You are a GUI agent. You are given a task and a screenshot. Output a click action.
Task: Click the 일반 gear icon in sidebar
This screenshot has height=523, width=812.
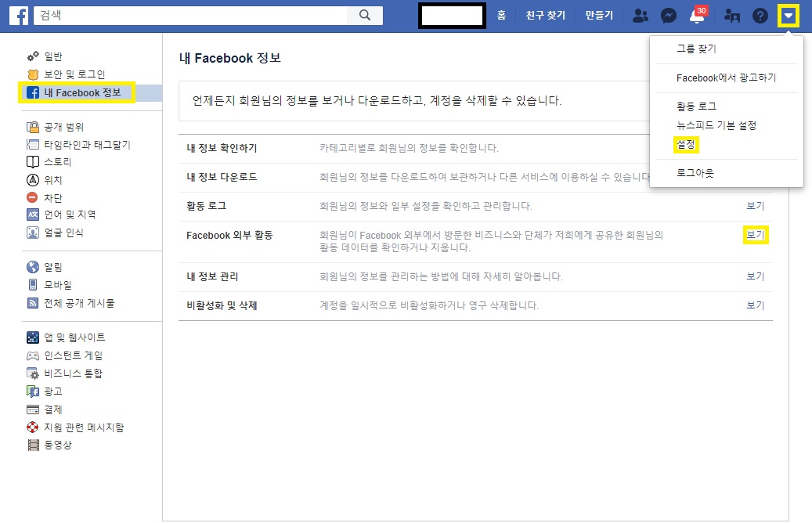click(x=33, y=56)
